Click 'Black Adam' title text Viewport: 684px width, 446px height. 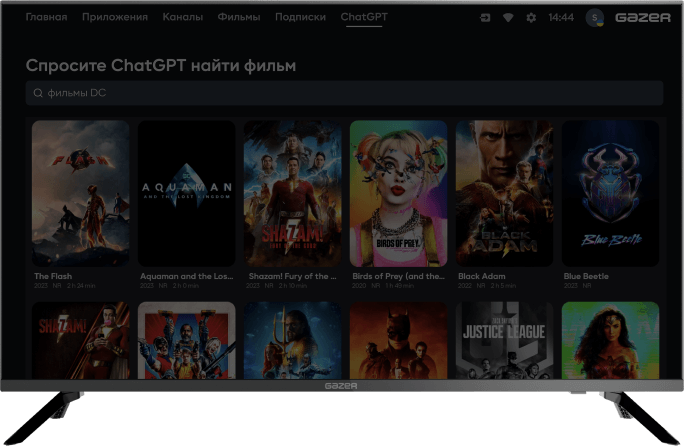pyautogui.click(x=482, y=276)
